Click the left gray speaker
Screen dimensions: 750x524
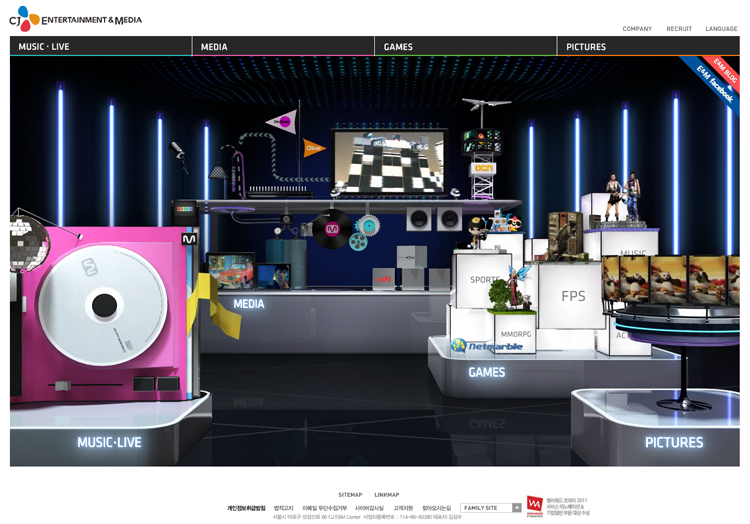point(419,219)
